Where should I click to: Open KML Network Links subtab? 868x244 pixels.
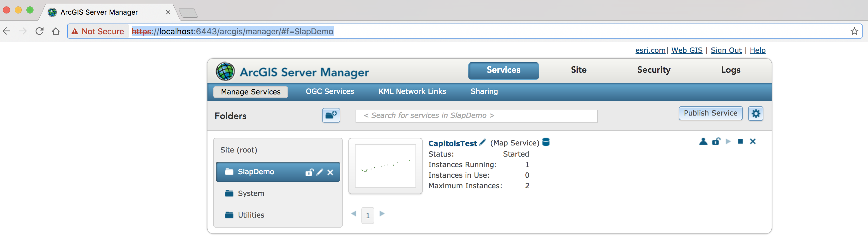point(412,91)
